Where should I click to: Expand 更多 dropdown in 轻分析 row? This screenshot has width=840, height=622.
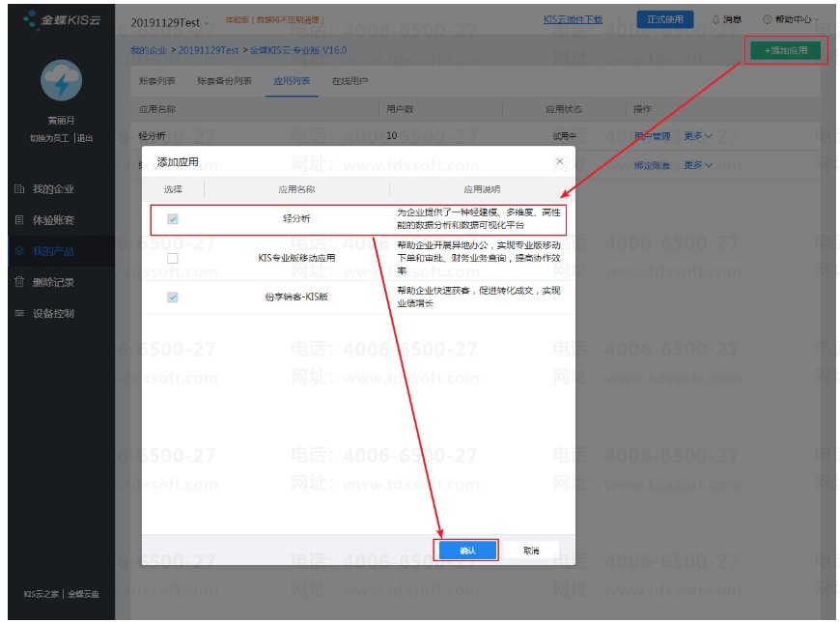pos(698,136)
